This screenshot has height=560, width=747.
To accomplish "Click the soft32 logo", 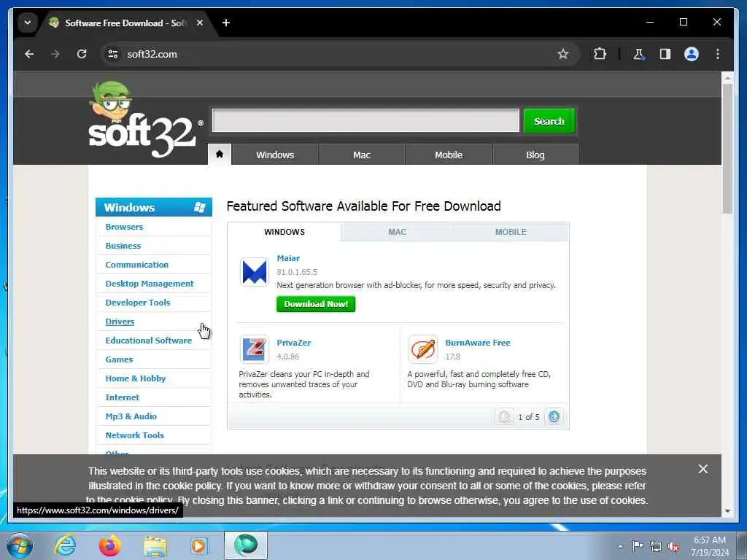I will point(145,120).
